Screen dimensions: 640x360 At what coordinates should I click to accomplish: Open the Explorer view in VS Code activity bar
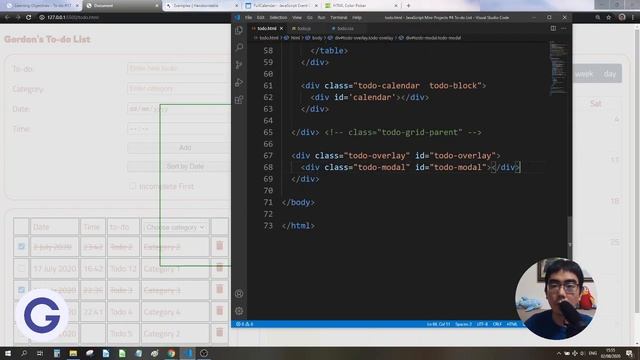coord(239,30)
